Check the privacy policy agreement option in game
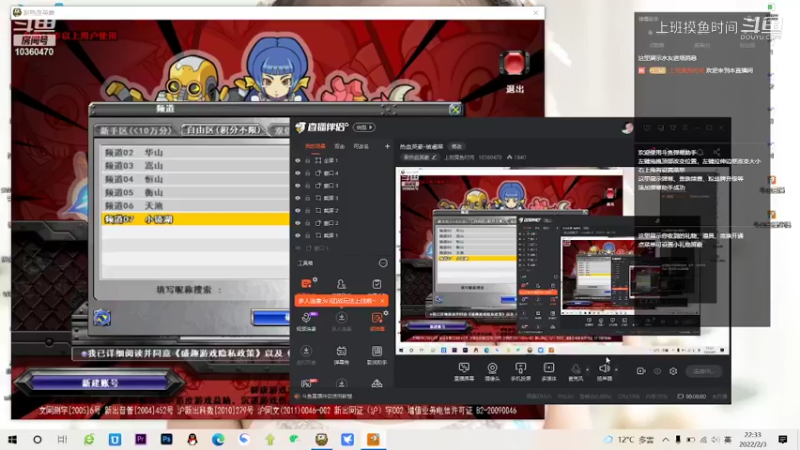The height and width of the screenshot is (450, 800). click(84, 353)
